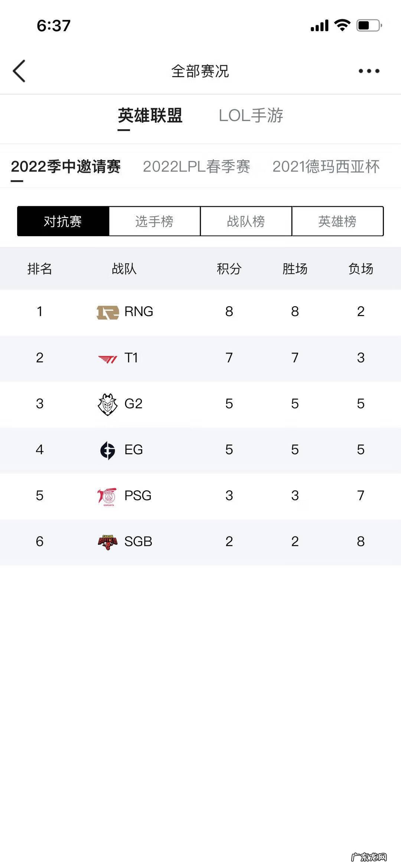Tap the 积分 column header
The image size is (401, 868).
[229, 269]
